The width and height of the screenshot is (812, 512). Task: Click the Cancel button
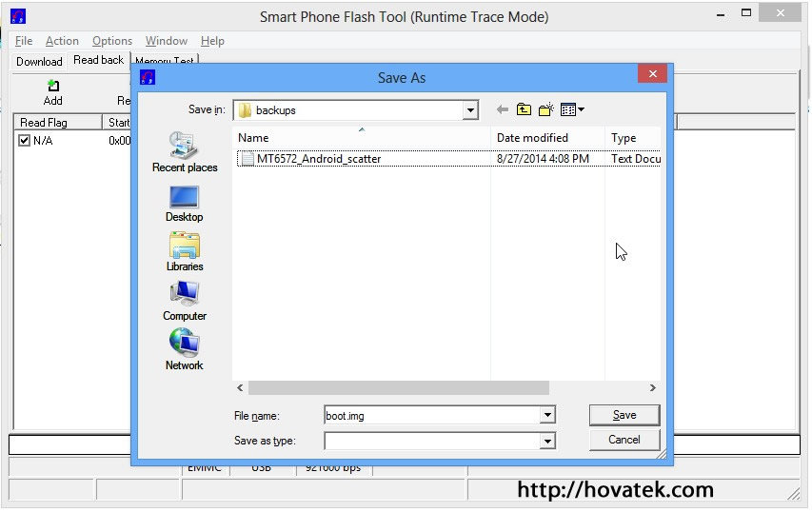624,440
